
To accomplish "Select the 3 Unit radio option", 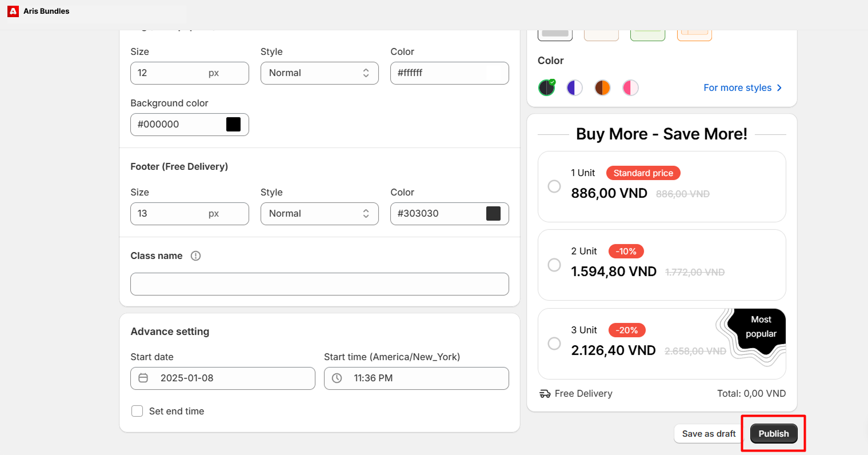I will tap(554, 344).
